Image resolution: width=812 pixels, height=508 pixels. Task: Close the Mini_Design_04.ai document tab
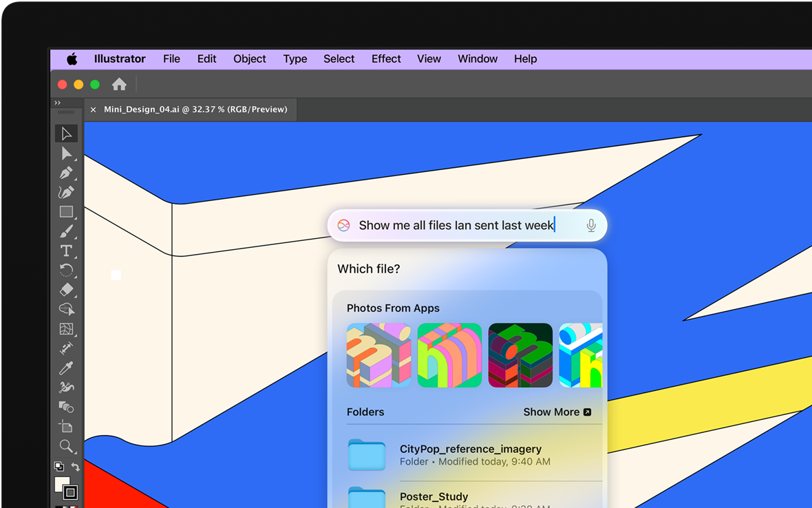click(x=94, y=109)
